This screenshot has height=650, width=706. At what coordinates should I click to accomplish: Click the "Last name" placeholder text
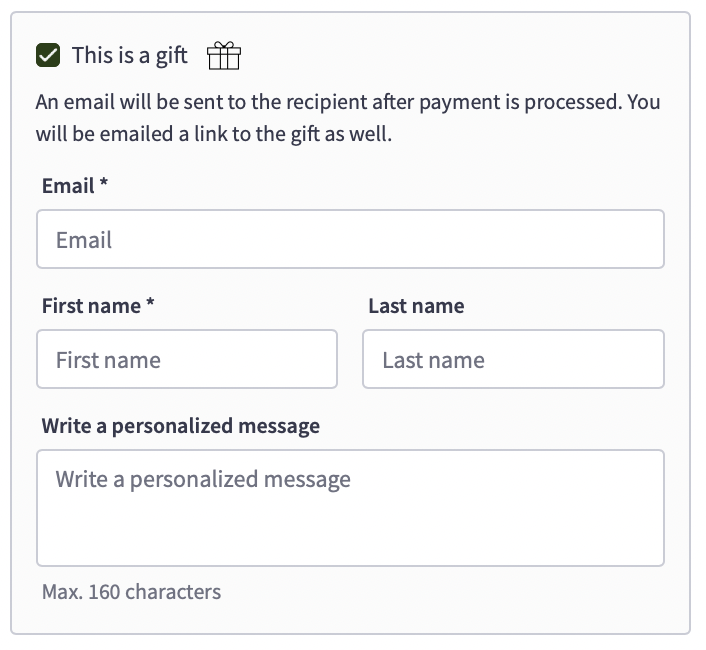tap(433, 360)
